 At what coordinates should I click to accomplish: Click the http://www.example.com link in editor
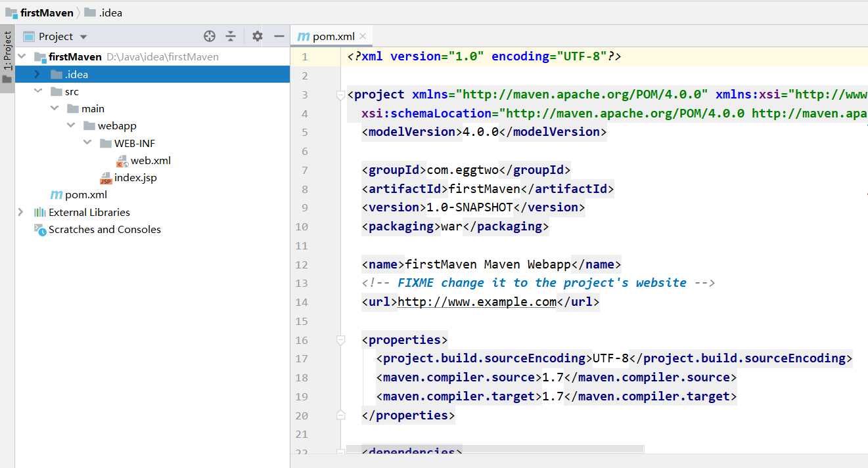(477, 302)
